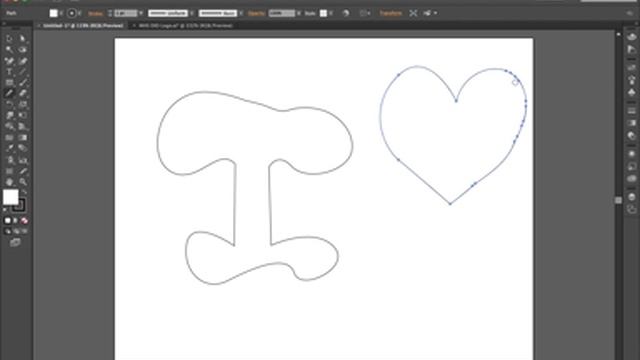Pick the Slice tool
Viewport: 640px width, 360px height.
coord(22,171)
